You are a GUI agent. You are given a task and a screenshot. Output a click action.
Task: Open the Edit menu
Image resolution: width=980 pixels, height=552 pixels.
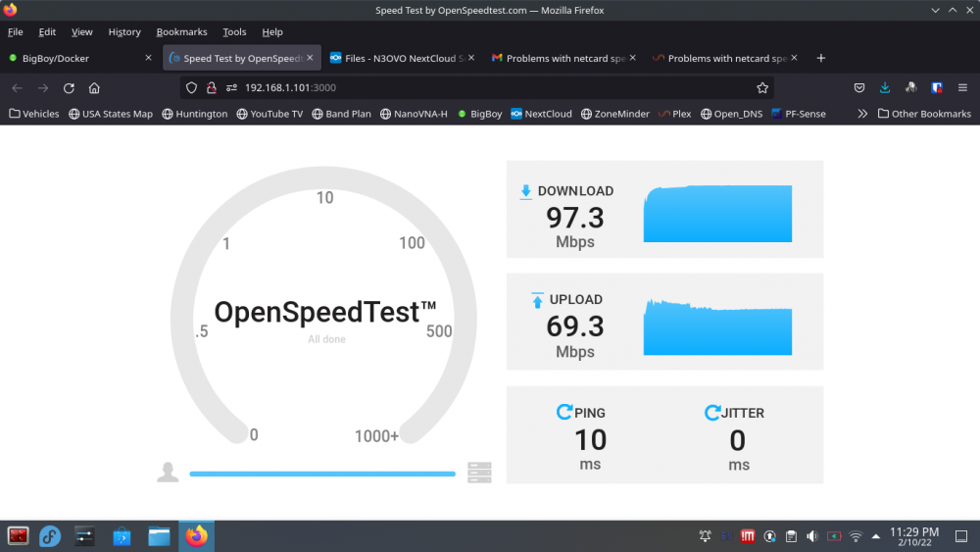(47, 32)
